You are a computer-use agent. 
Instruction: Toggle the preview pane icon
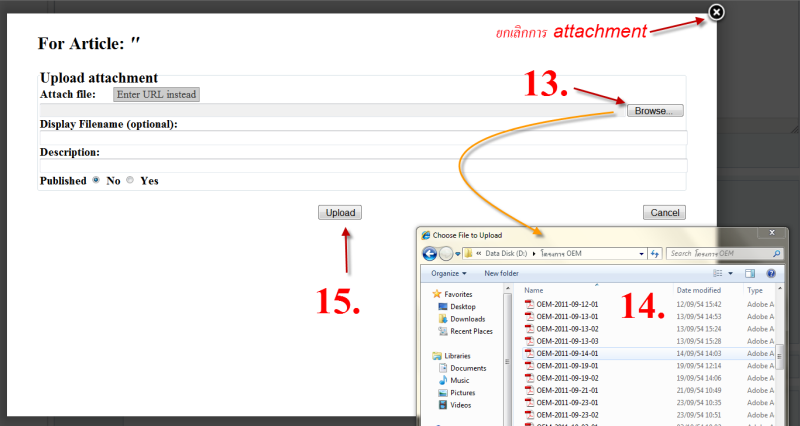pyautogui.click(x=749, y=273)
